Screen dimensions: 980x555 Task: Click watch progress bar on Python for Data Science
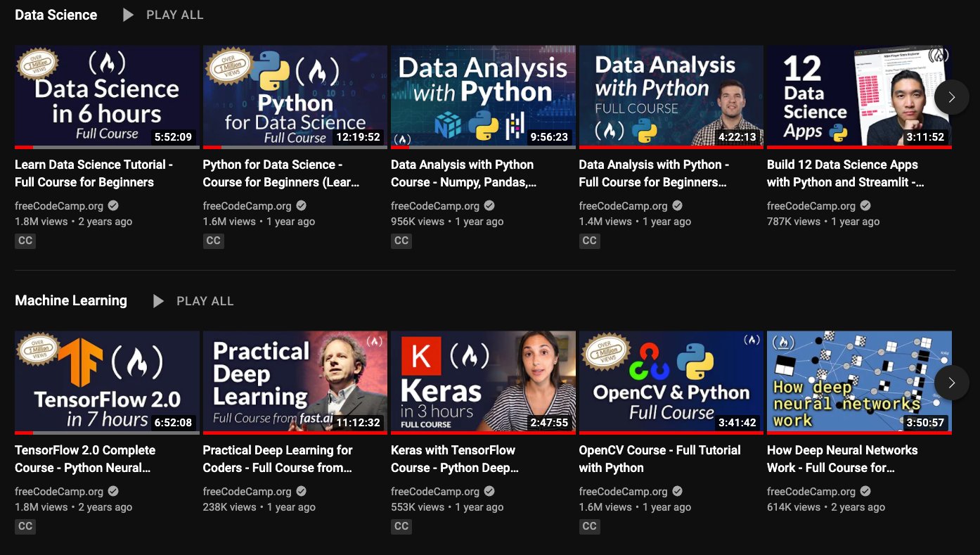[295, 147]
